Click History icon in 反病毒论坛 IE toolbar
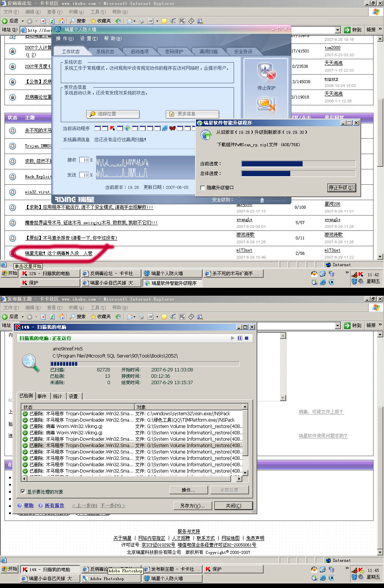This screenshot has width=384, height=588. (x=118, y=21)
